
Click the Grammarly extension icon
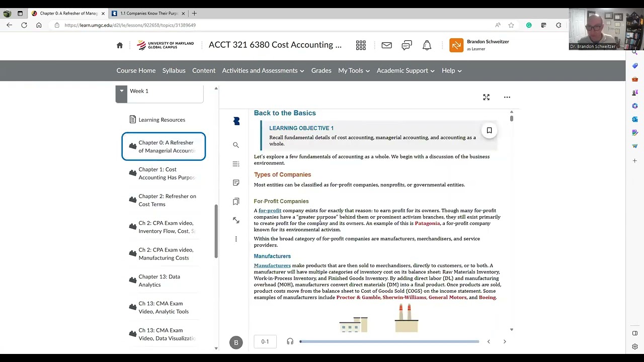(529, 25)
